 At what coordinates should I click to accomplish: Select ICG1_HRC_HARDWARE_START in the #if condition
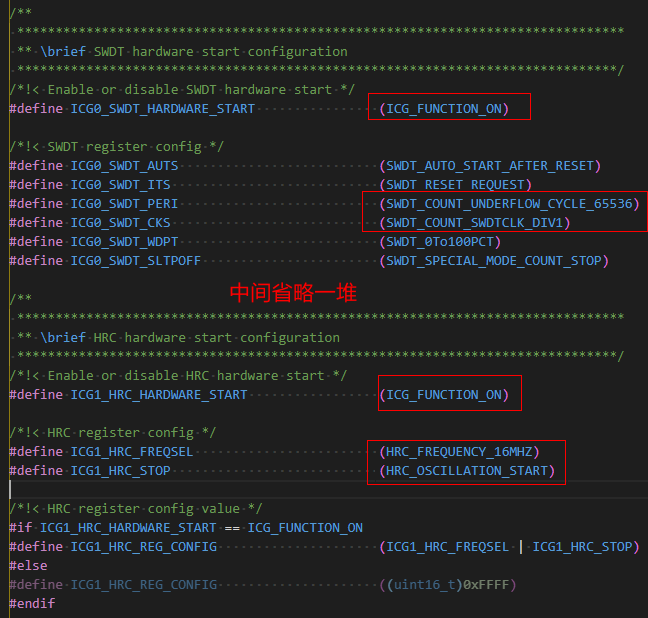tap(128, 528)
